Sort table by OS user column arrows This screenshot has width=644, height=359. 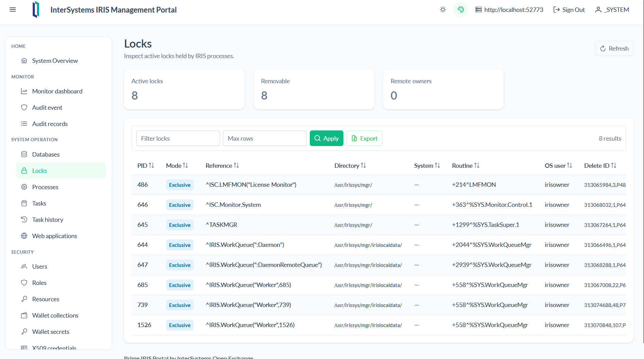tap(570, 165)
